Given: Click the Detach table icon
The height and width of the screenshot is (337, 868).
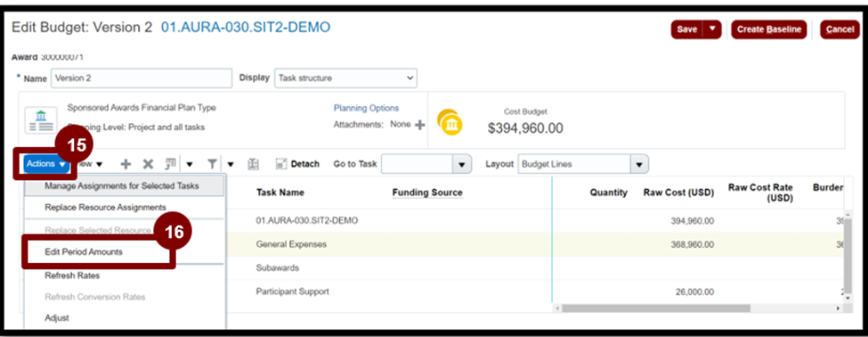Looking at the screenshot, I should coord(281,164).
